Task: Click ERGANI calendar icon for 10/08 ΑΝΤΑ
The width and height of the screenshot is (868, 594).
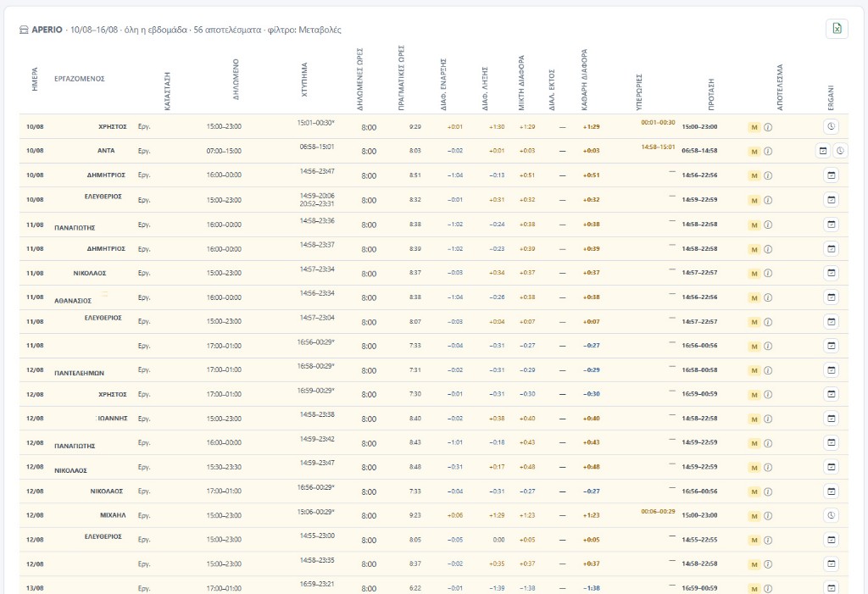Action: pyautogui.click(x=822, y=151)
